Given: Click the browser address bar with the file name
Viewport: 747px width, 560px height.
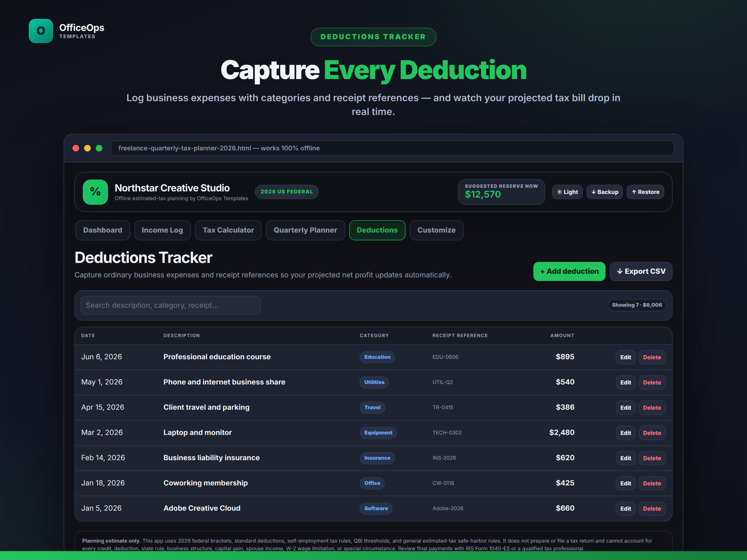Looking at the screenshot, I should (x=392, y=148).
